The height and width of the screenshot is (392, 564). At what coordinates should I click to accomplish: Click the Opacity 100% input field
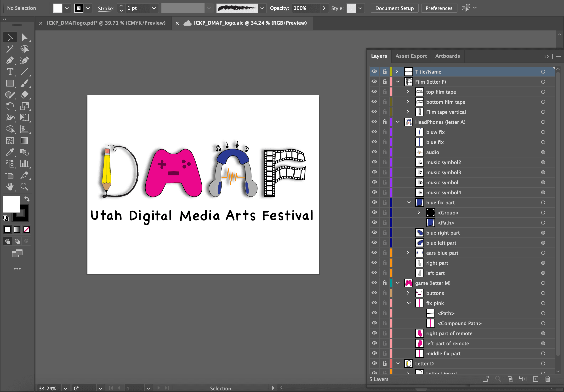tap(306, 8)
